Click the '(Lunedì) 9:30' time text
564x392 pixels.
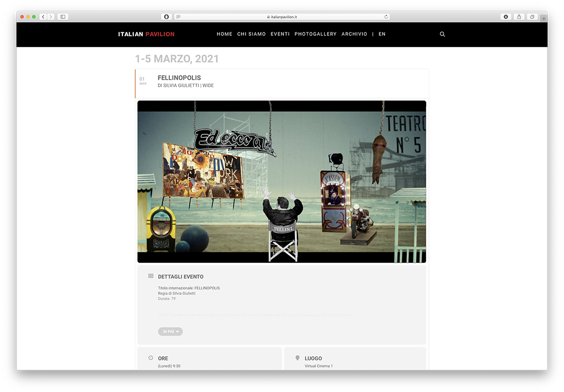(169, 366)
